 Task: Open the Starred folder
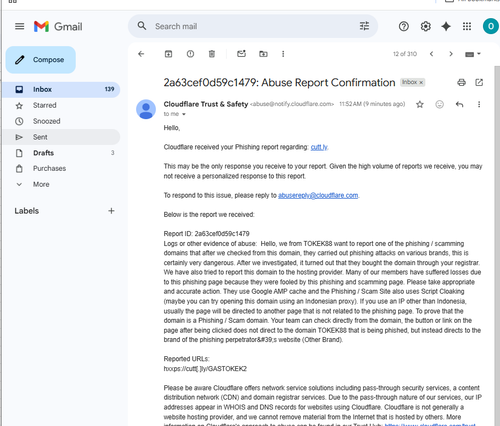pyautogui.click(x=61, y=105)
